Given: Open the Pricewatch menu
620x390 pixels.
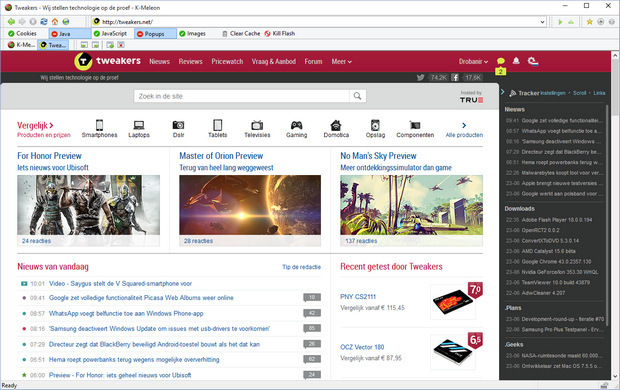Looking at the screenshot, I should pyautogui.click(x=227, y=61).
